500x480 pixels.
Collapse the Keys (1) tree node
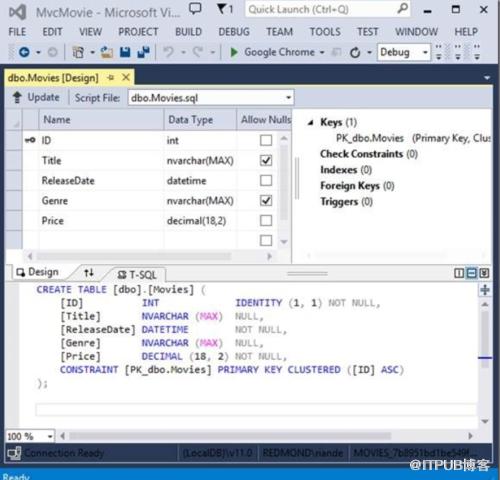(311, 123)
